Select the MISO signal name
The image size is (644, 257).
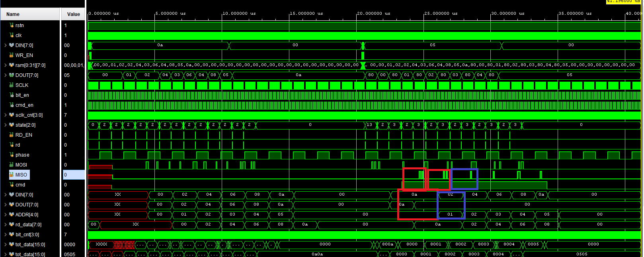21,175
